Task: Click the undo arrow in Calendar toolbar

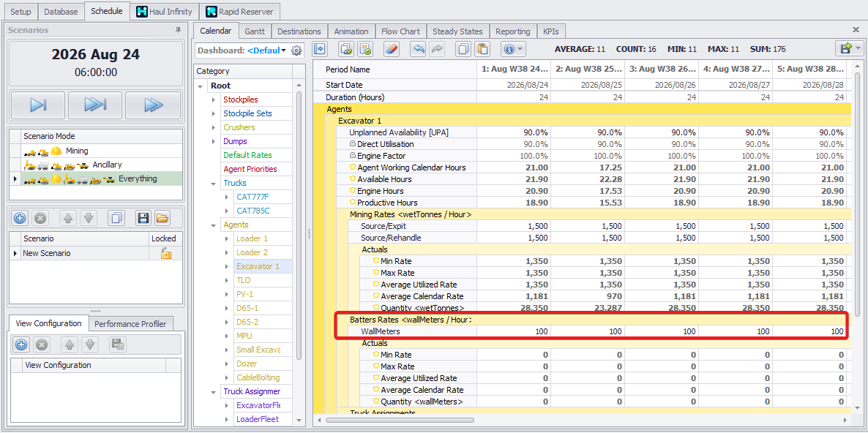Action: coord(418,49)
